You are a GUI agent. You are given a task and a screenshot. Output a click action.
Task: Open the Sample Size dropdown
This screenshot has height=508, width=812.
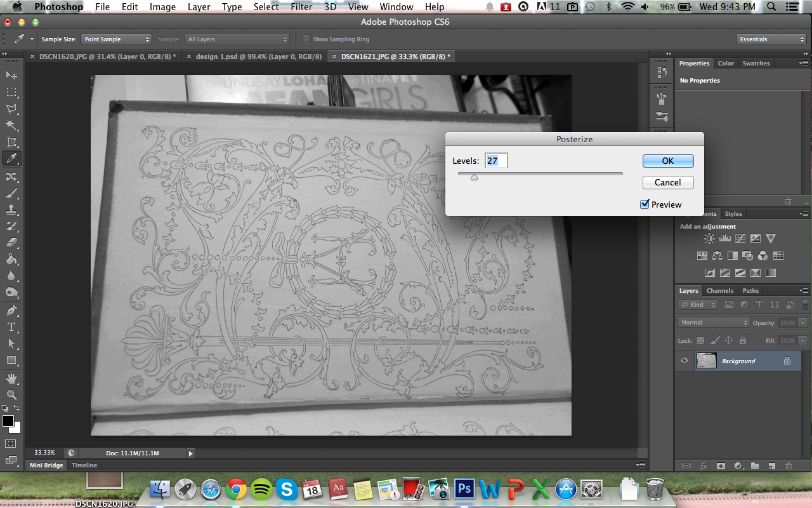coord(116,39)
